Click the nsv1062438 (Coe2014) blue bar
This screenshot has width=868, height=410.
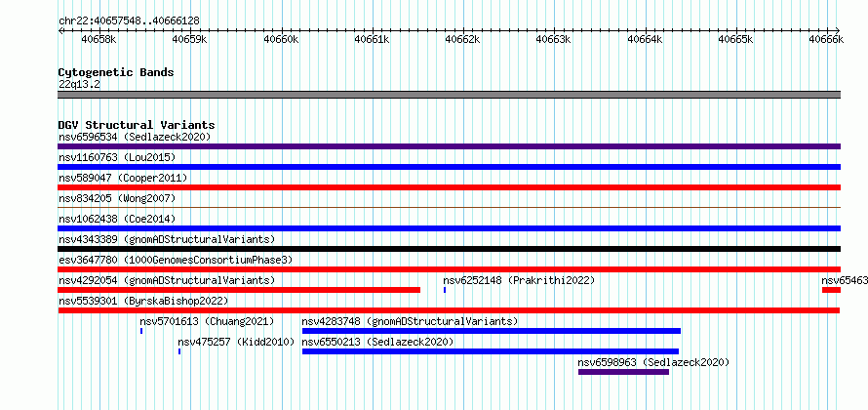point(449,228)
